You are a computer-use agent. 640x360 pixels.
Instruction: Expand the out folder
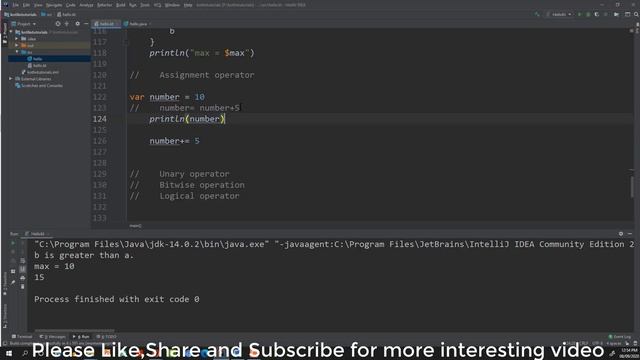point(17,45)
